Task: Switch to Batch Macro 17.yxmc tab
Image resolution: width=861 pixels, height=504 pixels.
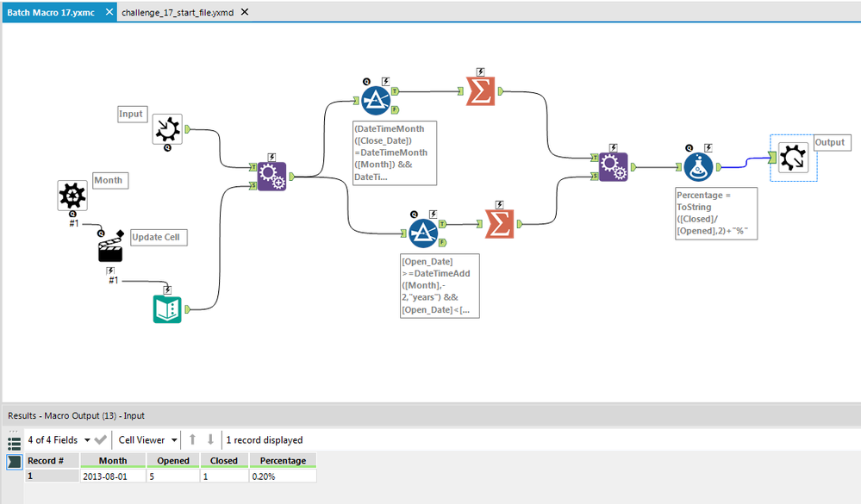Action: pos(51,12)
